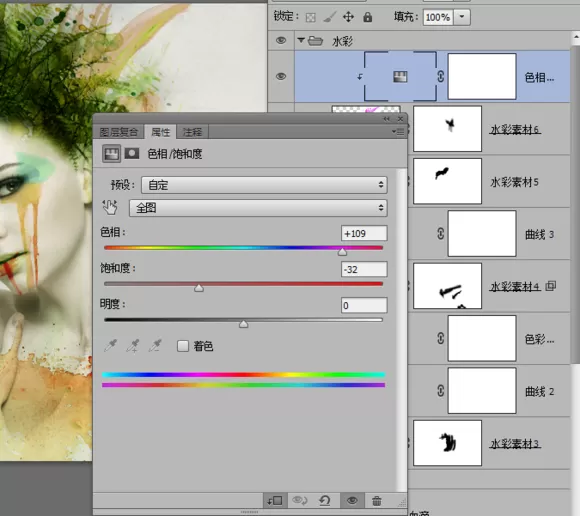Image resolution: width=580 pixels, height=516 pixels.
Task: Click the lock image pixels brush icon
Action: click(x=329, y=17)
